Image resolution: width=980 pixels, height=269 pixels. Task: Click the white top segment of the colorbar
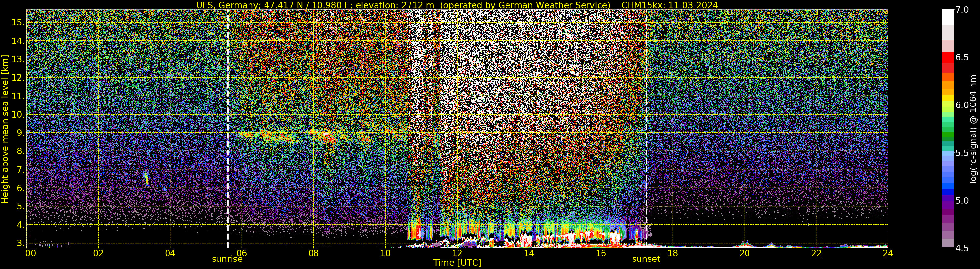pos(948,18)
